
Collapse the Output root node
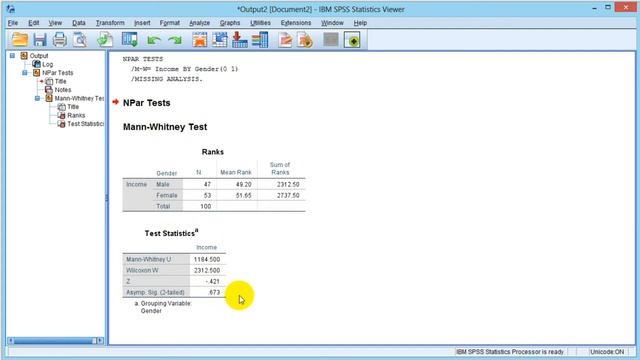pyautogui.click(x=12, y=56)
